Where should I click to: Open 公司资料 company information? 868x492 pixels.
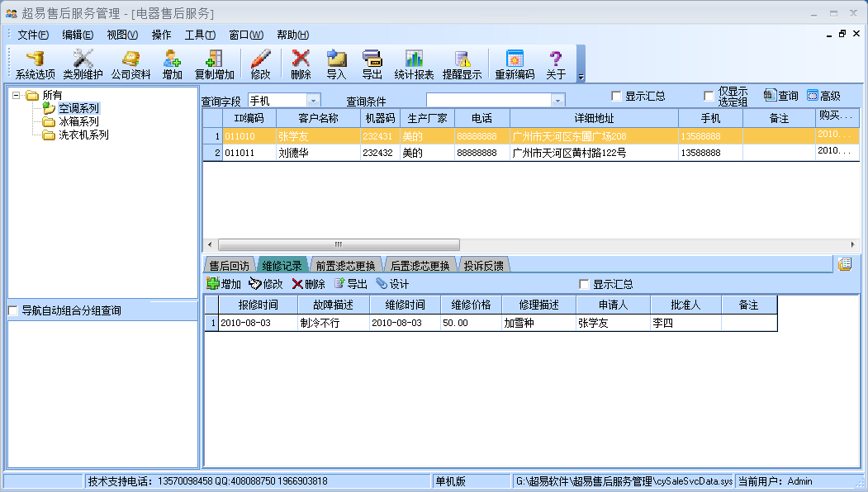coord(132,62)
